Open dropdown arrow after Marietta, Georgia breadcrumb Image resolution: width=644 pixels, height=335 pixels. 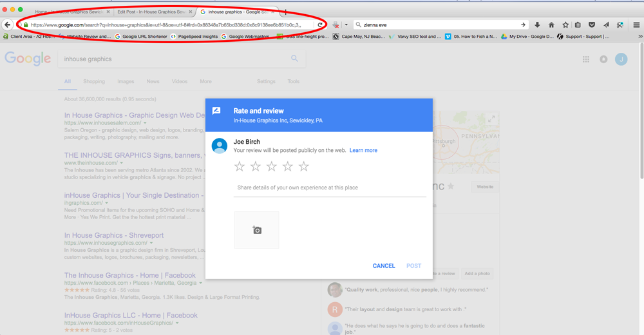coord(200,283)
